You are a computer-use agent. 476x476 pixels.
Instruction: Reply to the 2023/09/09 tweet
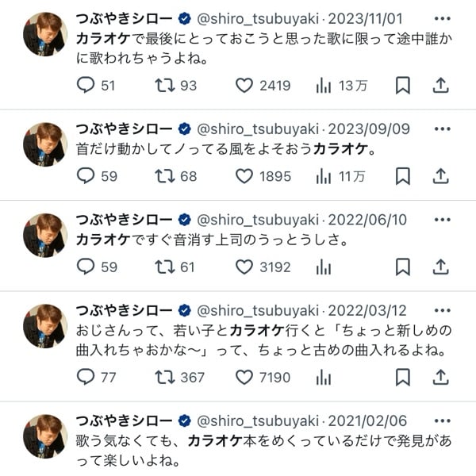coord(86,176)
